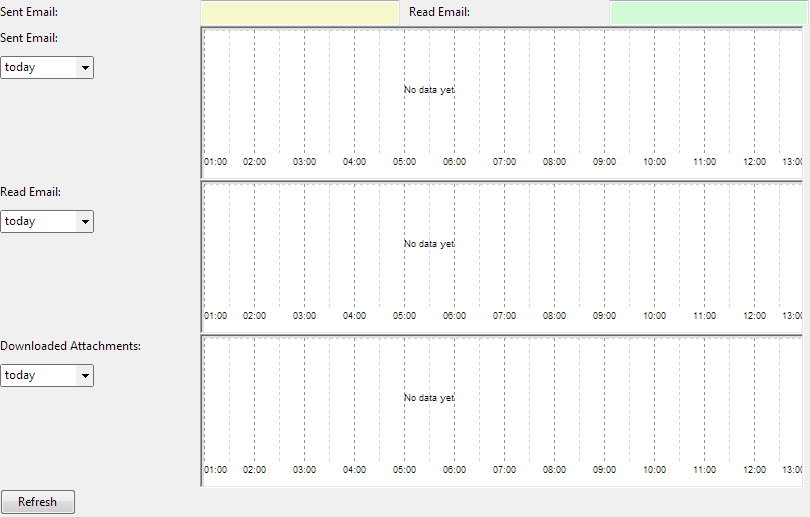Open the Read Email period dropdown
Viewport: 810px width, 517px height.
[x=47, y=222]
